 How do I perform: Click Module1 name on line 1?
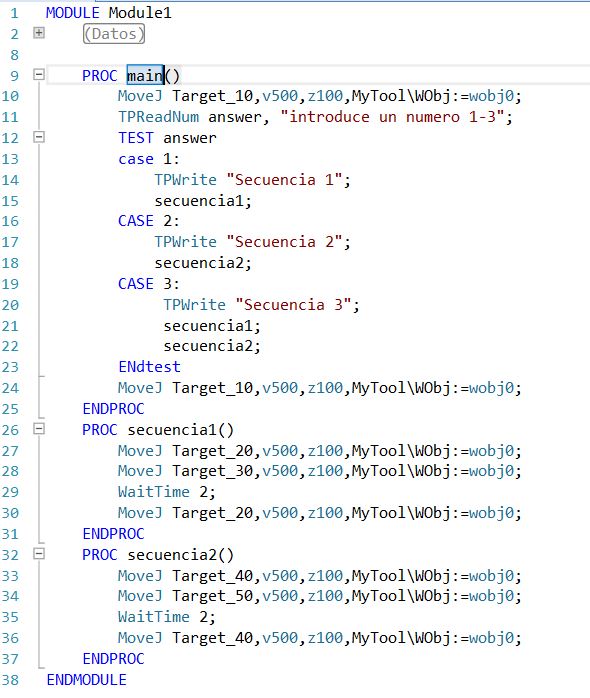point(140,12)
